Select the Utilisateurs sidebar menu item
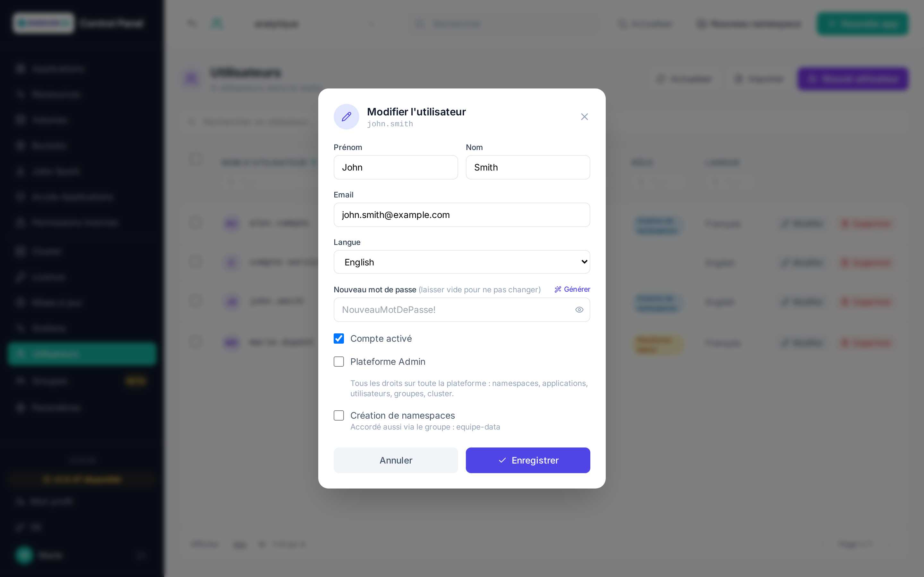The image size is (924, 577). pos(82,354)
